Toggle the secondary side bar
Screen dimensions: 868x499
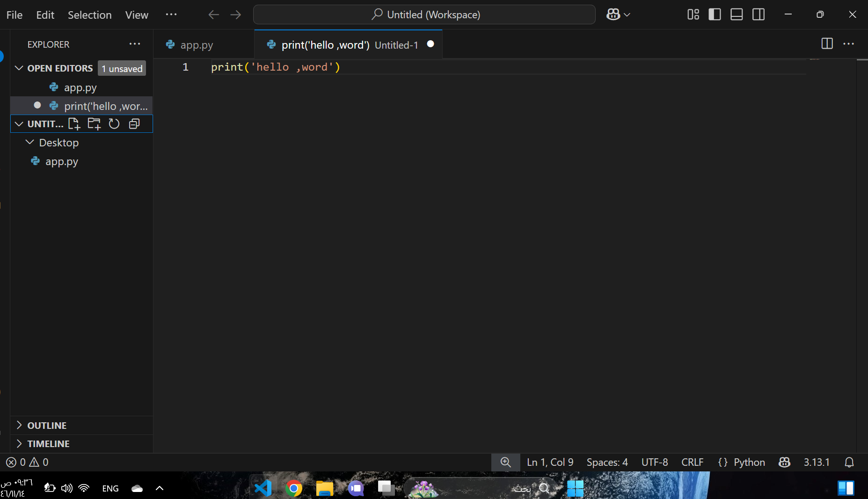(x=759, y=15)
